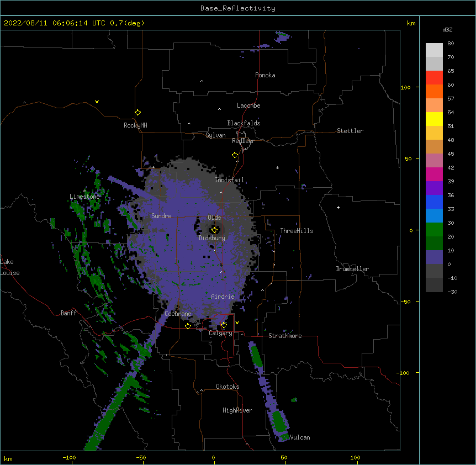Select the magenta 42–39 dBZ legend swatch

click(x=434, y=174)
